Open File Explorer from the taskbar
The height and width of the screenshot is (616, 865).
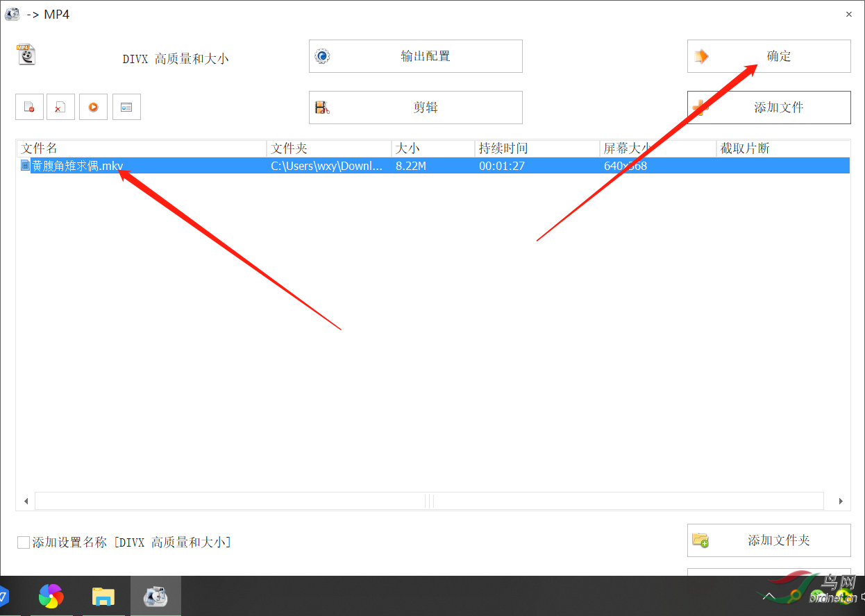pyautogui.click(x=103, y=596)
